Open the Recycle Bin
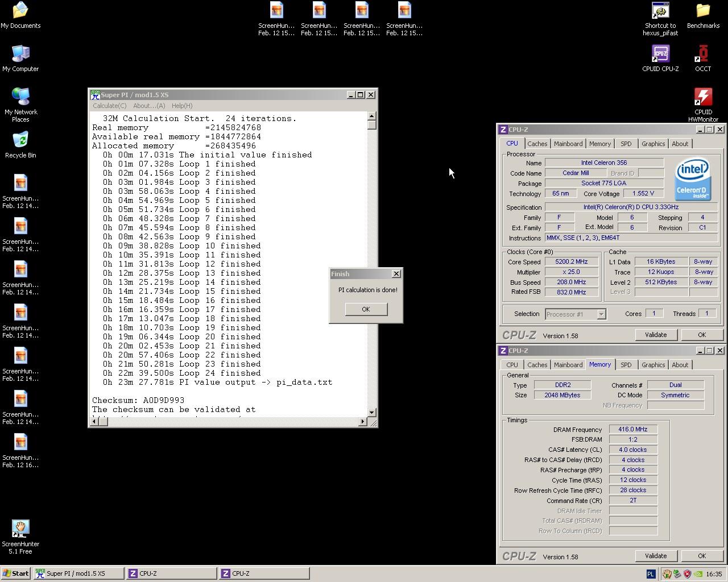The image size is (728, 582). click(20, 144)
